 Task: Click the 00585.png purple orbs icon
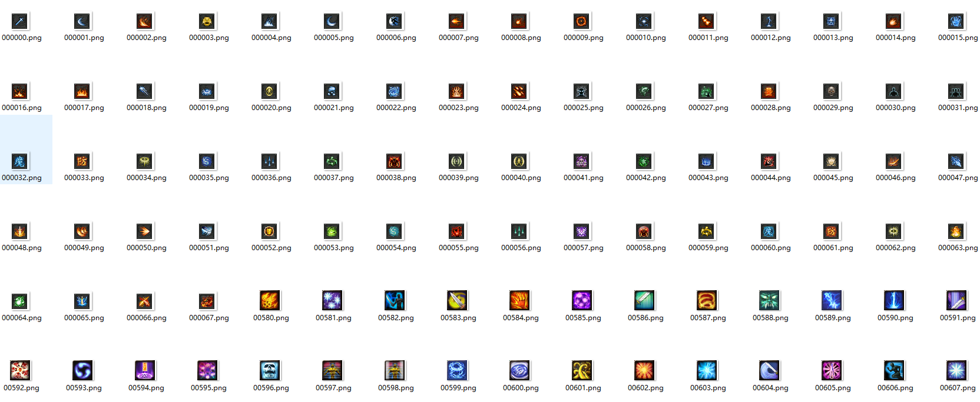tap(582, 301)
